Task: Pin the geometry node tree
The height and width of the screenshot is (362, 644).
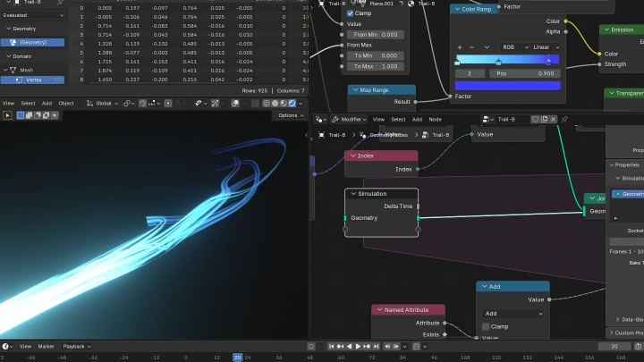Action: click(564, 120)
